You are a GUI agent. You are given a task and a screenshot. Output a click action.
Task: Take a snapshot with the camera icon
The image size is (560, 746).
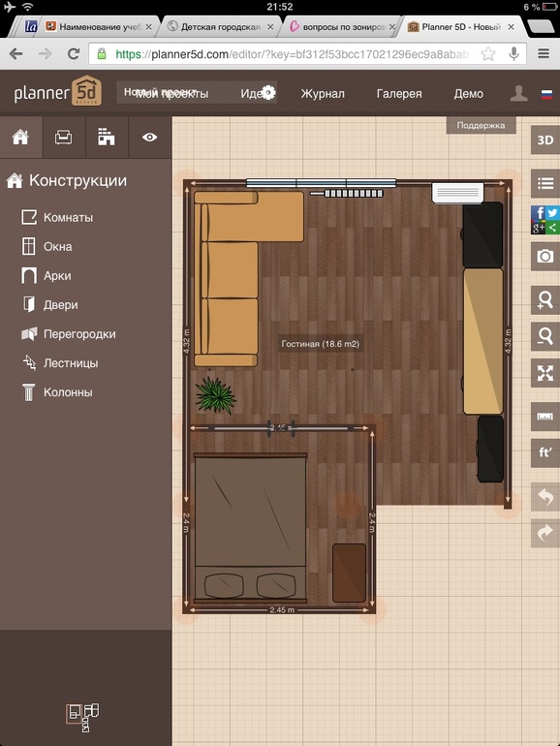point(545,257)
